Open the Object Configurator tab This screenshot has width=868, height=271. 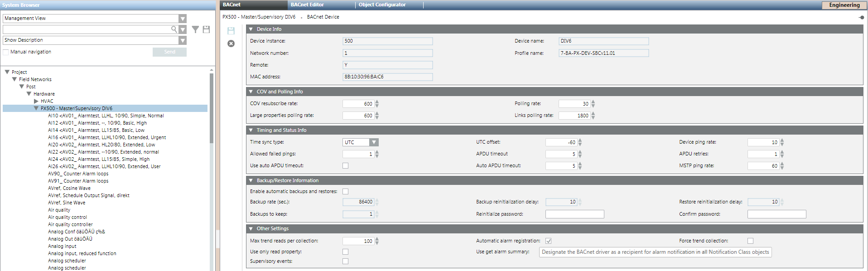pos(382,5)
